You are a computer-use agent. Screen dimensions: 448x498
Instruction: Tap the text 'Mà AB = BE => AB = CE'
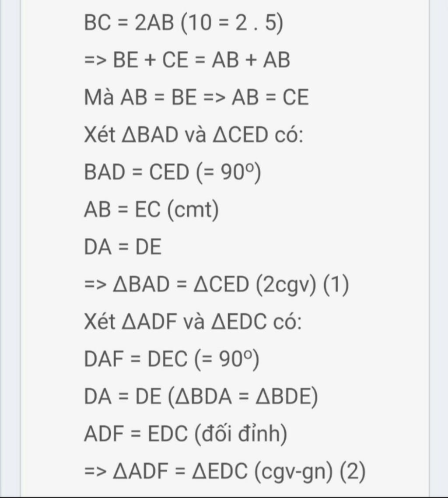coord(196,97)
